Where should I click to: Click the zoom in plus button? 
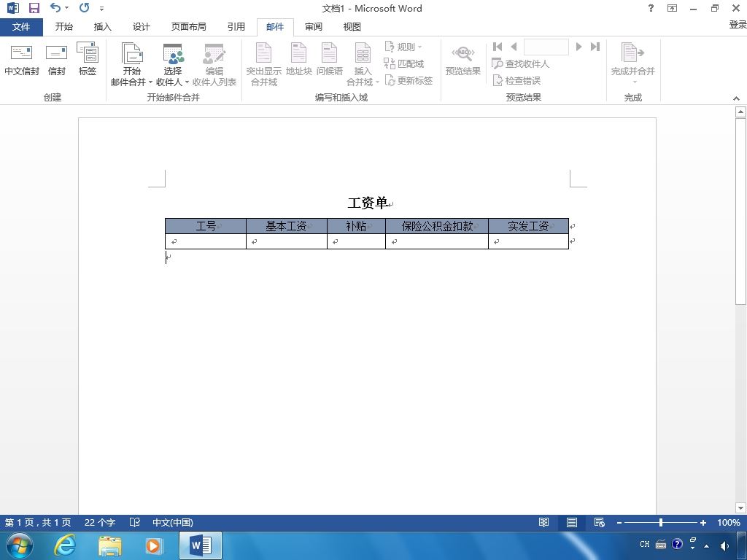(x=703, y=523)
